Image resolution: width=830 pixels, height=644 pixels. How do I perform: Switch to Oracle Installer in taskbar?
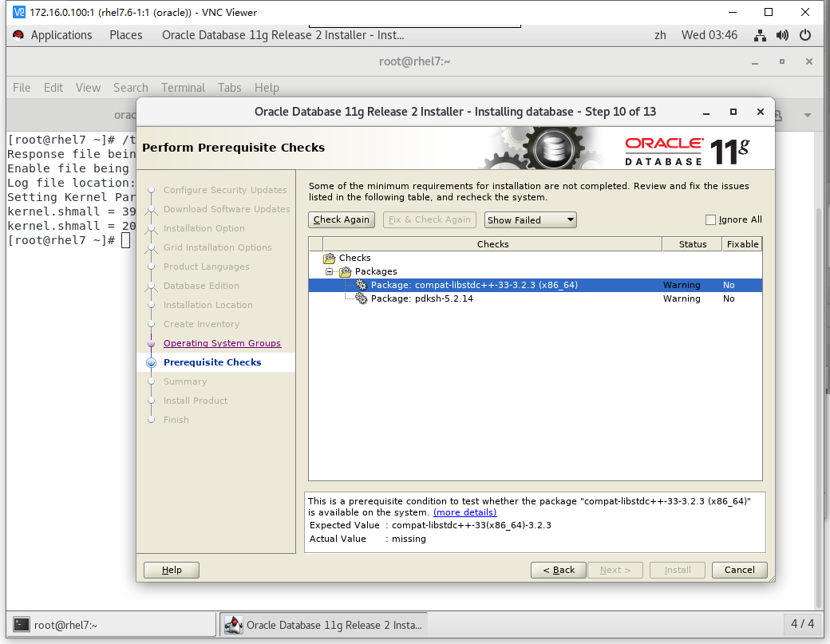click(323, 624)
